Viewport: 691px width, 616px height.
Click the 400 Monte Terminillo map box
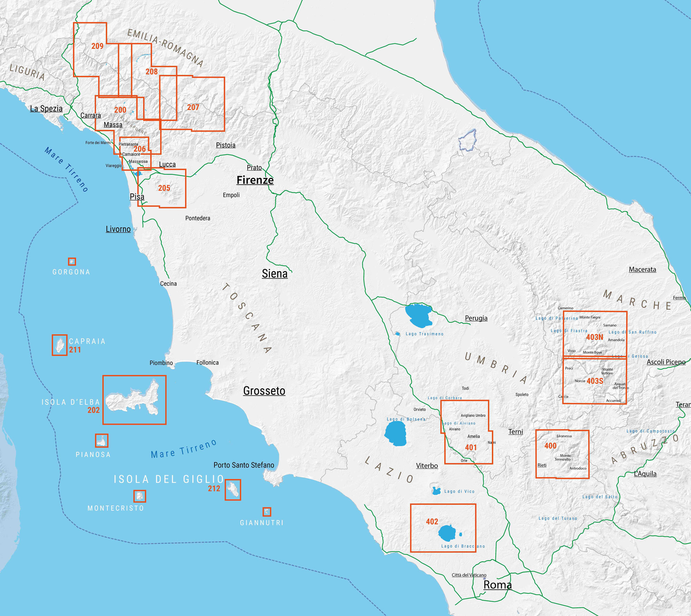(562, 454)
